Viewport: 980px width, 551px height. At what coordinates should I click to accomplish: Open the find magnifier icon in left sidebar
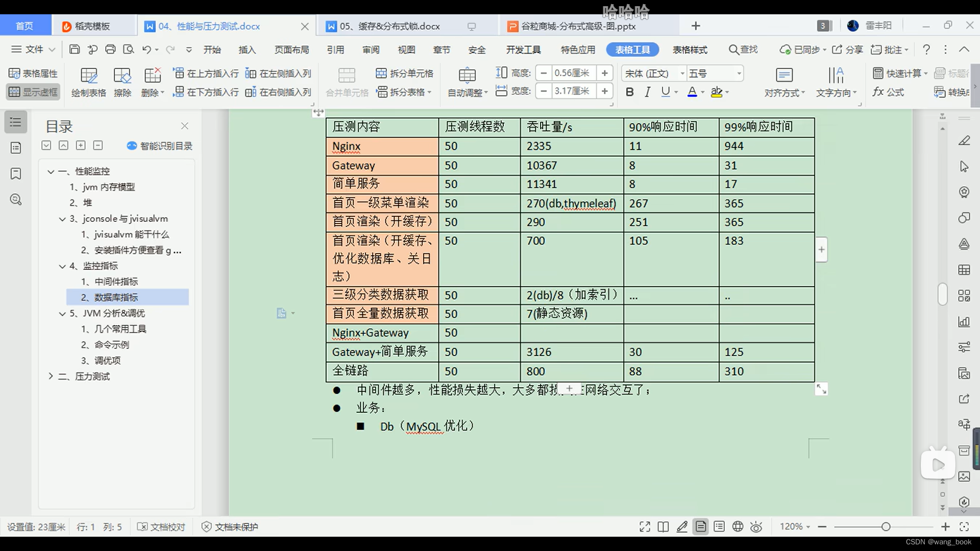(x=16, y=199)
